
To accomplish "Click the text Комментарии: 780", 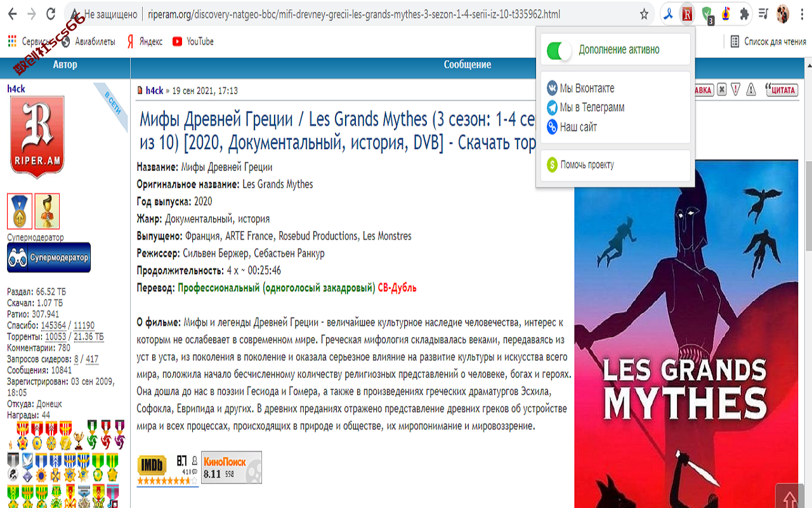I will [39, 348].
